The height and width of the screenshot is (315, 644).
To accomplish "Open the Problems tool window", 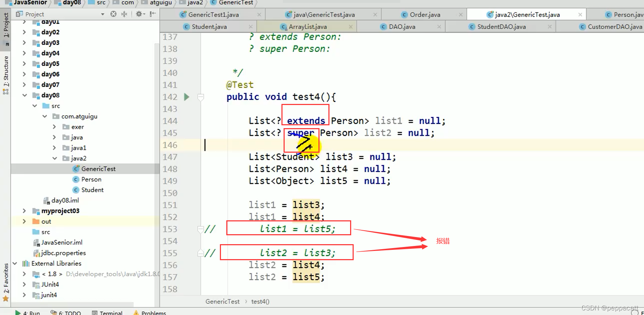I will pyautogui.click(x=150, y=313).
